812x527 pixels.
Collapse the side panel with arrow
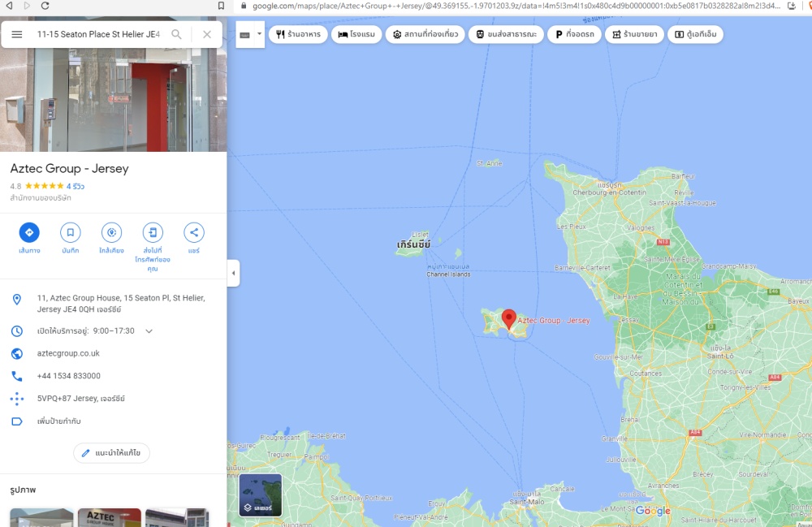coord(233,273)
